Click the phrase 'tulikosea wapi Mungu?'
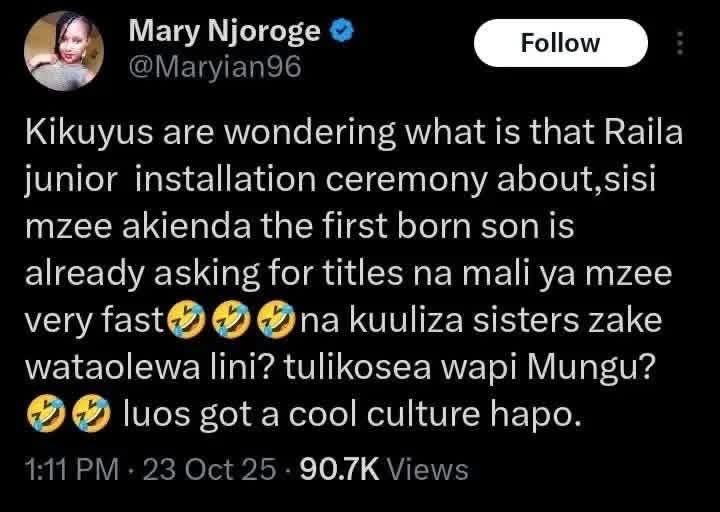This screenshot has height=512, width=720. pyautogui.click(x=468, y=368)
